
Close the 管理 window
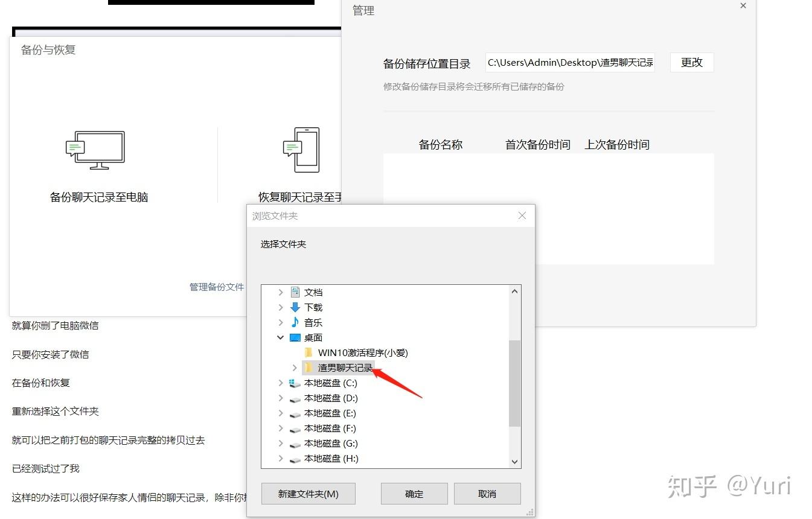pyautogui.click(x=743, y=5)
